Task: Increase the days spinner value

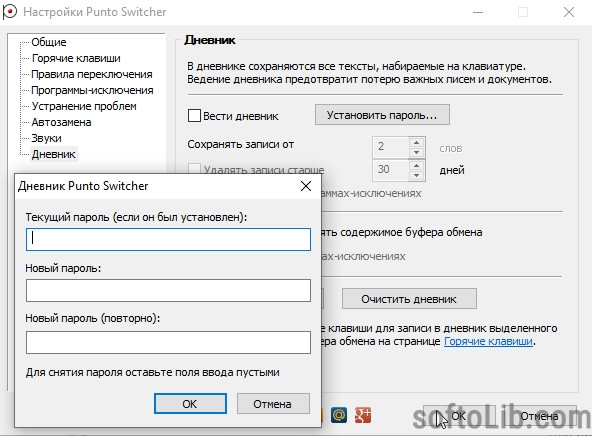Action: coord(416,166)
